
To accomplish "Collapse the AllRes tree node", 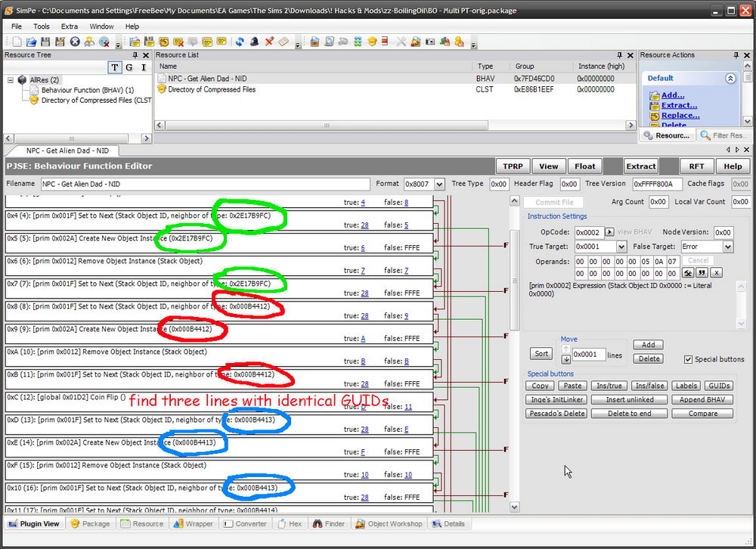I will [x=11, y=80].
